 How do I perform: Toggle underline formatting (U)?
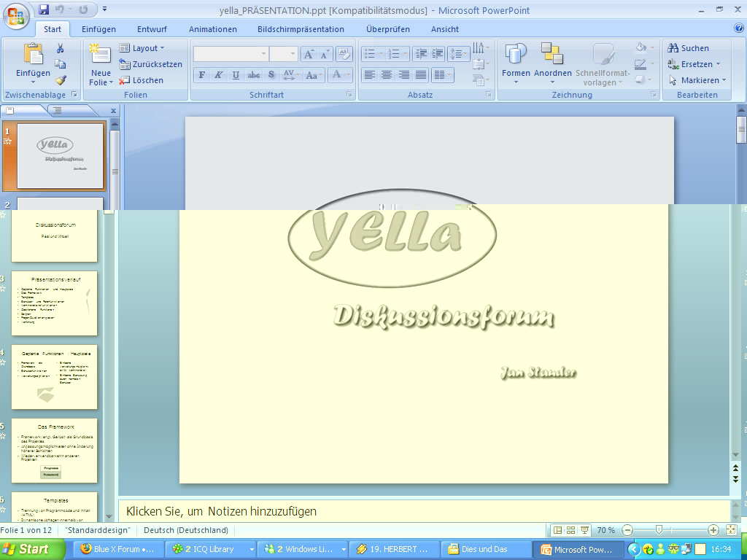click(x=236, y=75)
